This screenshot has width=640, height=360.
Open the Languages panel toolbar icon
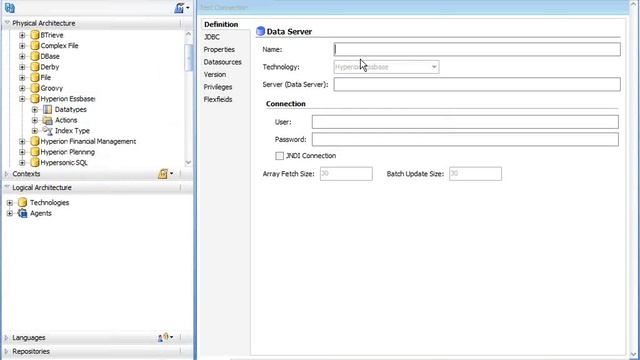pyautogui.click(x=165, y=338)
